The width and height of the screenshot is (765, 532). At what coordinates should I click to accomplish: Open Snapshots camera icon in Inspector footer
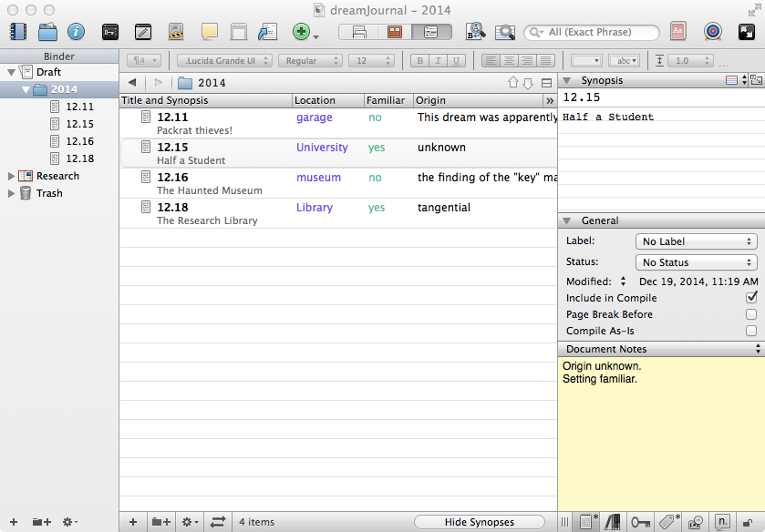pos(696,522)
